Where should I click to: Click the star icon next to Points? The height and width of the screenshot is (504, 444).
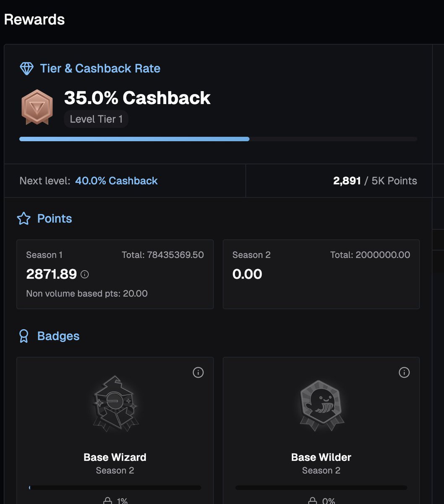24,218
